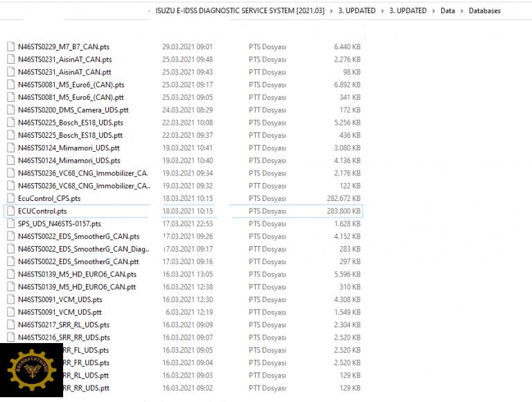Select the date 16.03.2021 13:05
Image resolution: width=532 pixels, height=402 pixels.
coord(188,274)
